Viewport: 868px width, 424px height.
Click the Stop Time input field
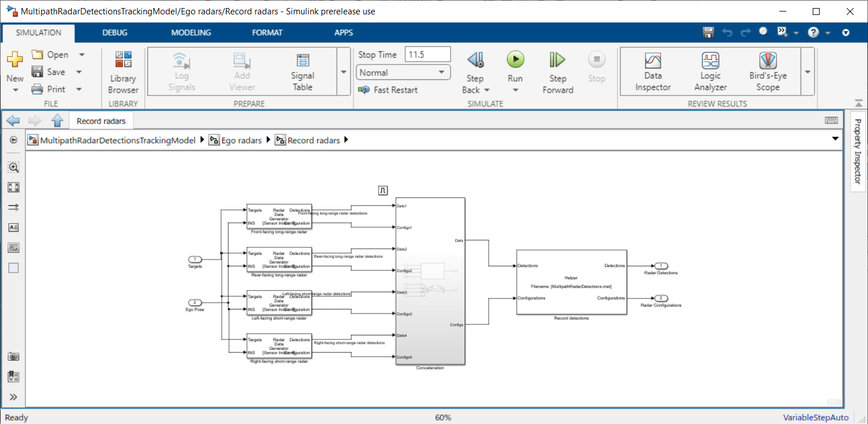coord(428,55)
